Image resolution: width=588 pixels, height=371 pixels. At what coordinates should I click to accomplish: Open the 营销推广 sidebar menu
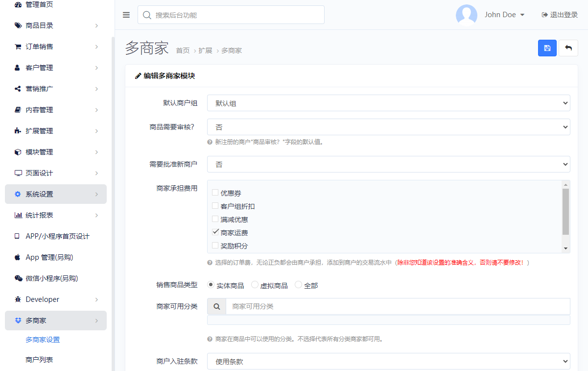click(56, 89)
